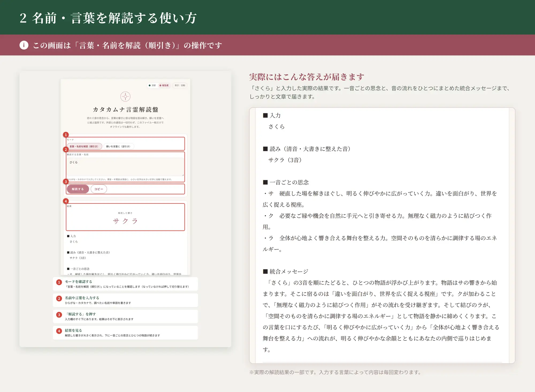This screenshot has width=535, height=392.
Task: Click the info icon in the red banner
Action: (x=24, y=45)
